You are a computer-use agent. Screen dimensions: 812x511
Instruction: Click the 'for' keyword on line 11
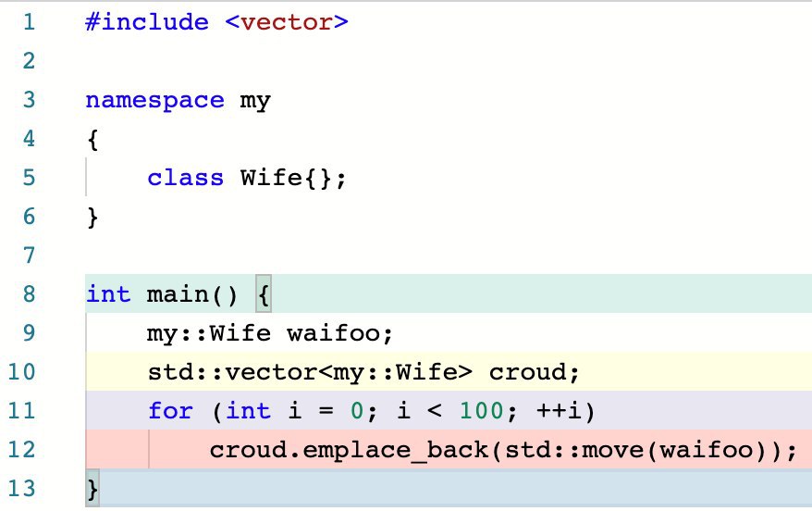pyautogui.click(x=170, y=411)
